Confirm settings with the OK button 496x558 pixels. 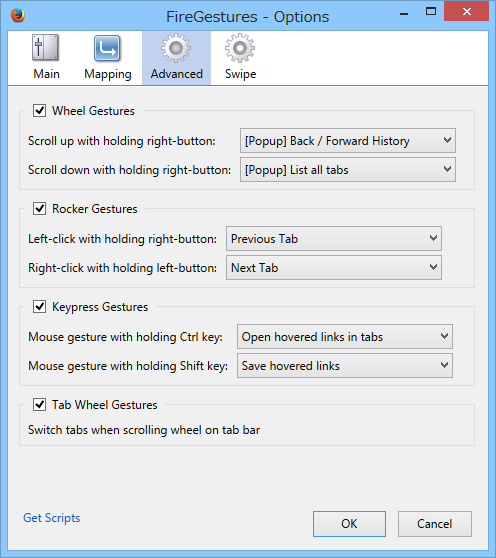[x=349, y=524]
